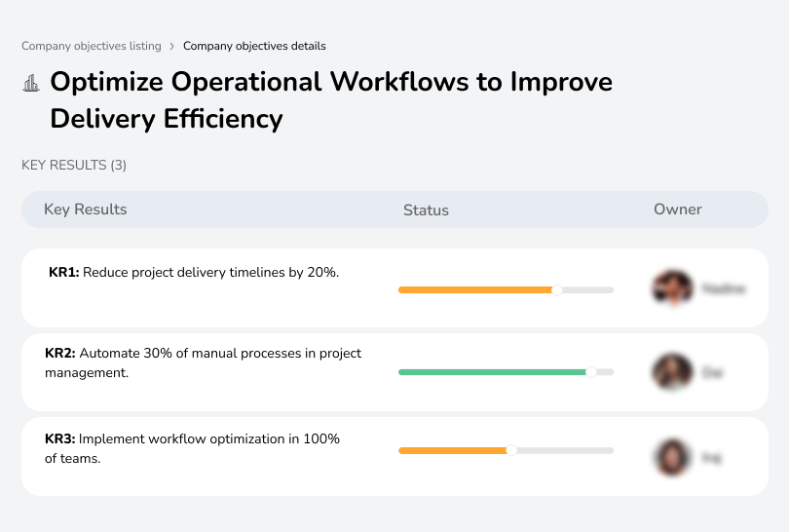Click the blurred owner name in the KR3 row
The height and width of the screenshot is (532, 789).
(x=711, y=458)
